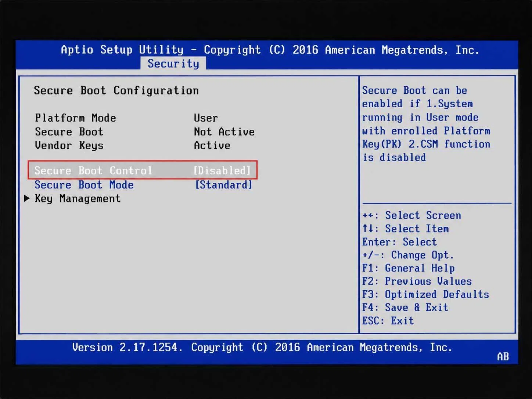Click the 'Select Item' key hint
532x399 pixels.
pos(406,229)
